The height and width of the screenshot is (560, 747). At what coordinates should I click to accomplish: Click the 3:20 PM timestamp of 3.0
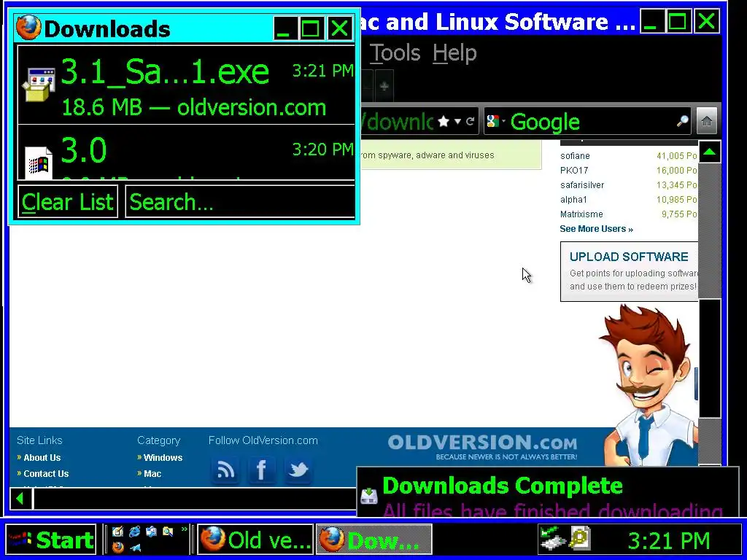(x=323, y=149)
